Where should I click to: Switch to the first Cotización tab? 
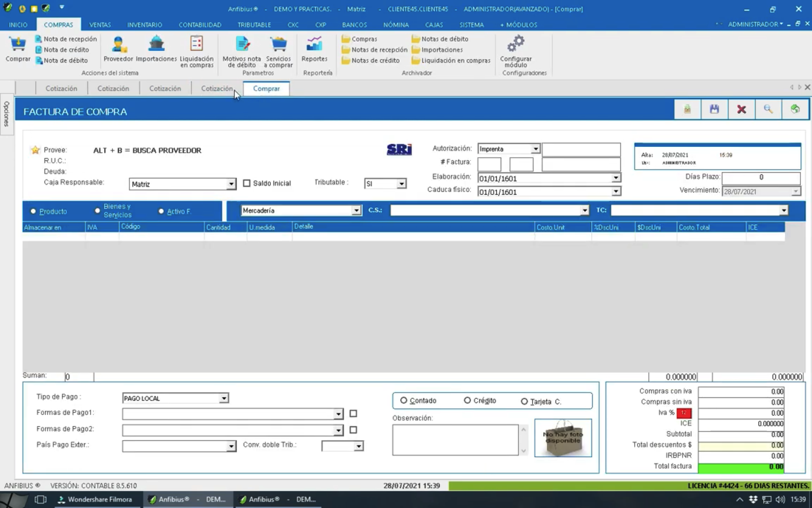pos(61,89)
